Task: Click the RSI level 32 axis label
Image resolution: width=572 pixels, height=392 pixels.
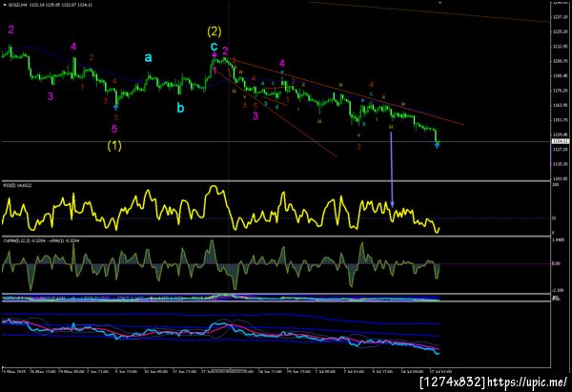Action: pos(553,218)
